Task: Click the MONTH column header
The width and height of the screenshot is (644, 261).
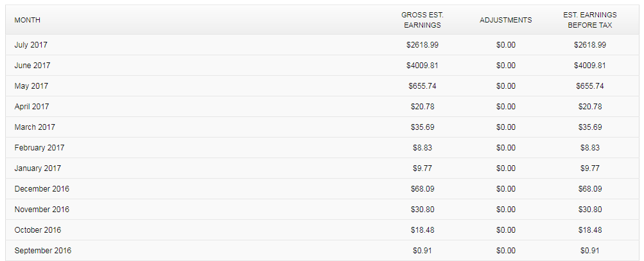Action: (27, 20)
